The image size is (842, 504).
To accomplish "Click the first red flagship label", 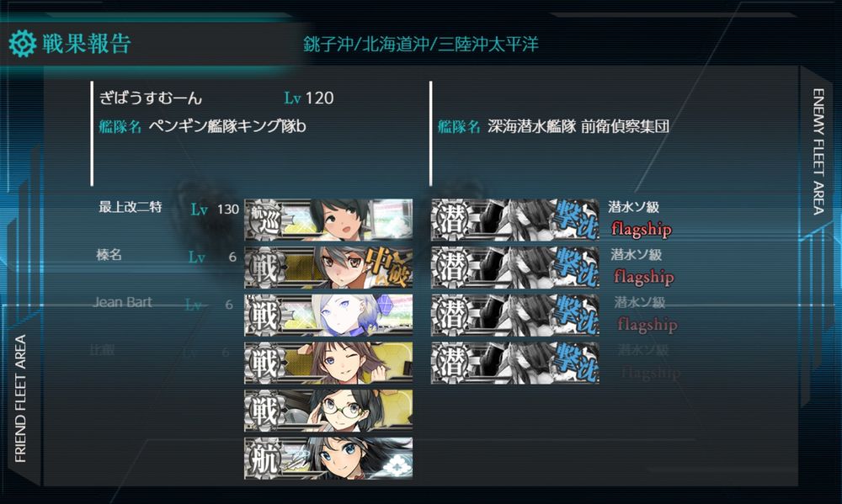I will [641, 229].
